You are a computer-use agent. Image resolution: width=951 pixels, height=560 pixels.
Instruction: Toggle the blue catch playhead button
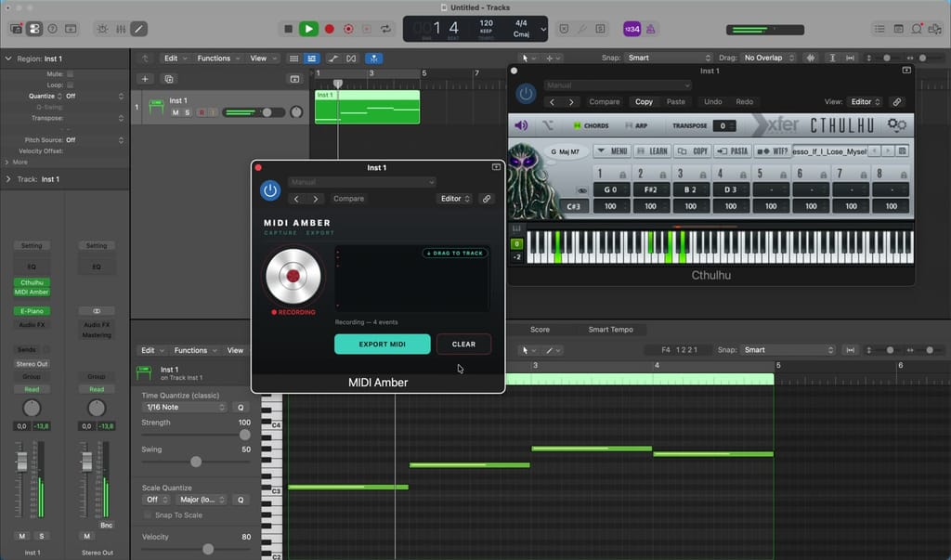tap(373, 59)
